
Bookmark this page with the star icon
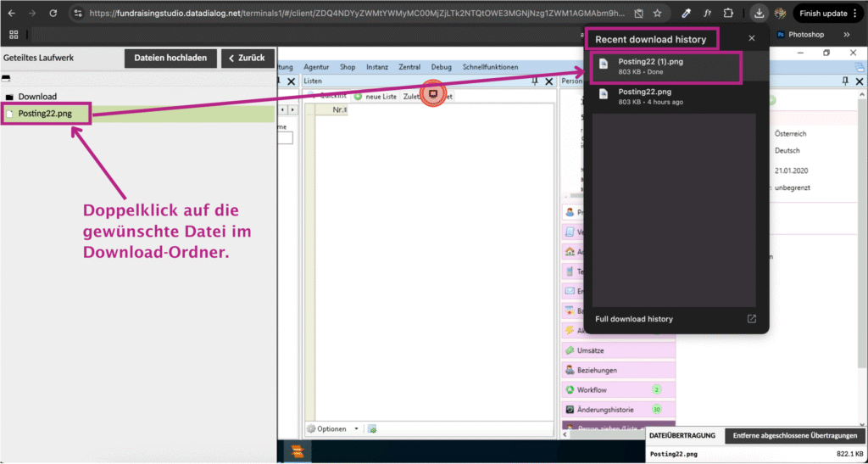(x=657, y=14)
